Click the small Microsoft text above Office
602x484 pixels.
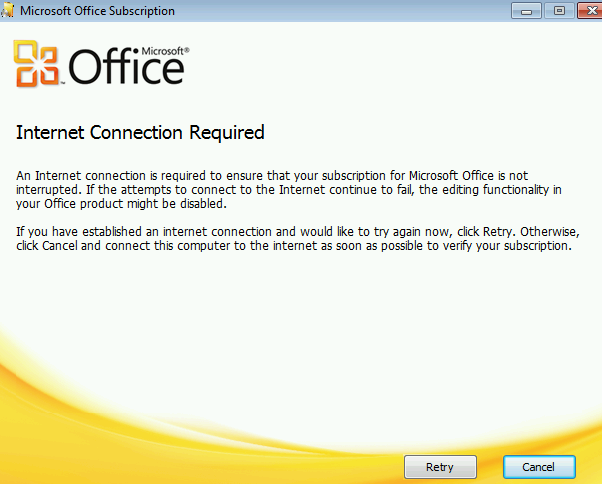[x=165, y=49]
